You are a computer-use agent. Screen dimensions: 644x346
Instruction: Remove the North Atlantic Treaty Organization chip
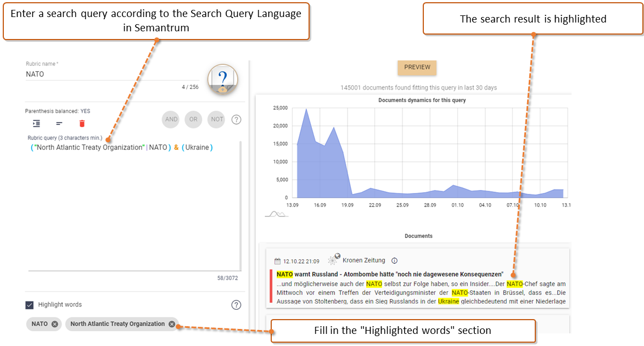coord(172,324)
